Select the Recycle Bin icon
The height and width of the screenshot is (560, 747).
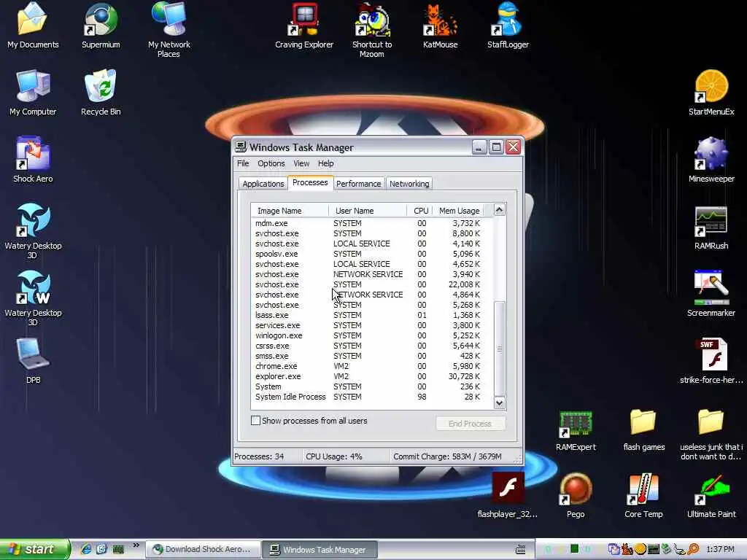[x=101, y=93]
